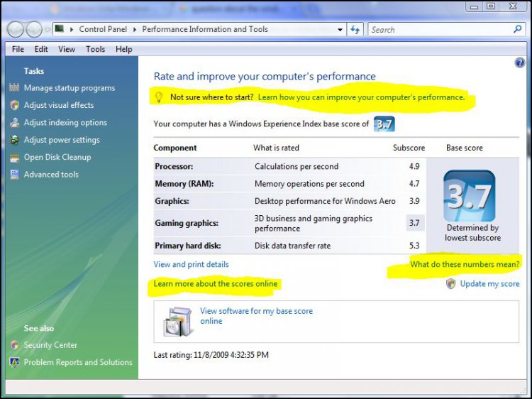The image size is (532, 399).
Task: Open recent pages dropdown next to Forward button
Action: (x=48, y=30)
